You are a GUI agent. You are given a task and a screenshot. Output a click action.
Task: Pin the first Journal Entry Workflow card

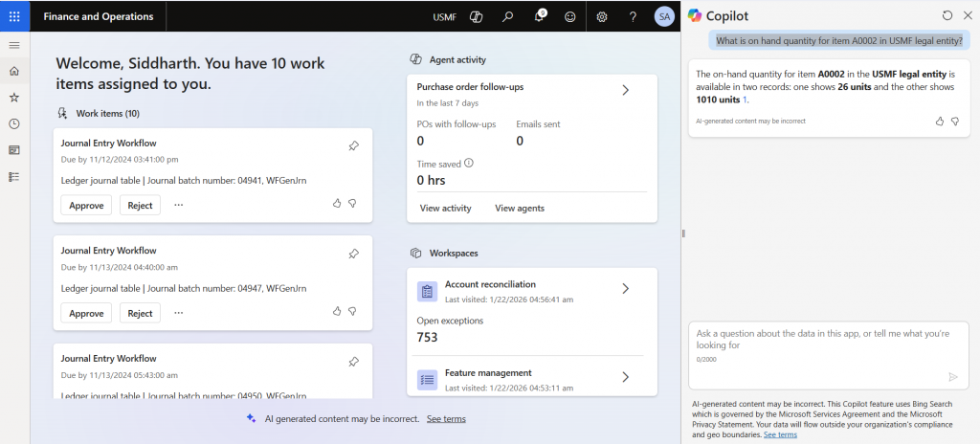pyautogui.click(x=353, y=145)
